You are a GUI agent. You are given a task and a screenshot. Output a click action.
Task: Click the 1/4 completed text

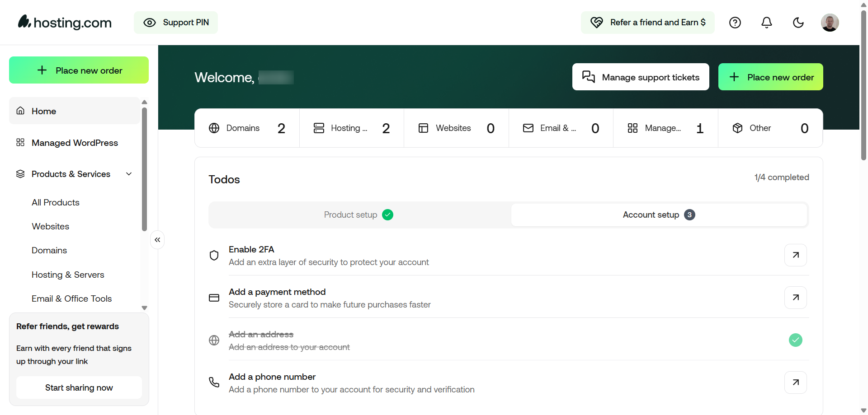click(x=782, y=177)
